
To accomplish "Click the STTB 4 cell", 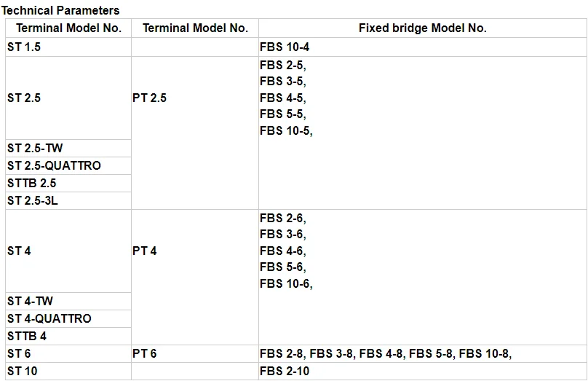I will point(27,337).
